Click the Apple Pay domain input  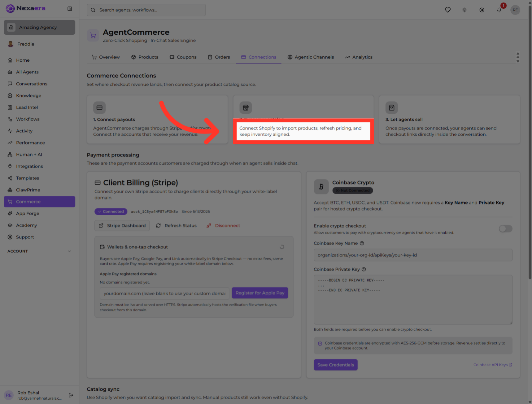click(164, 293)
